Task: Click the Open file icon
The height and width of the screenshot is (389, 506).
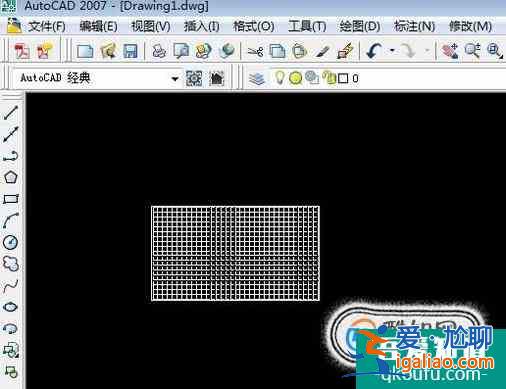Action: pyautogui.click(x=108, y=51)
